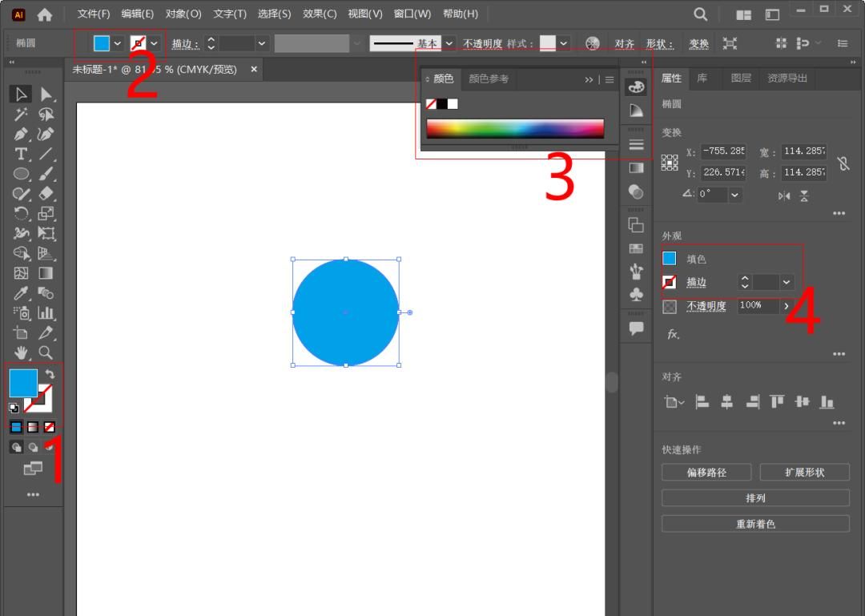865x616 pixels.
Task: Open brush definition 基本 dropdown
Action: 449,43
